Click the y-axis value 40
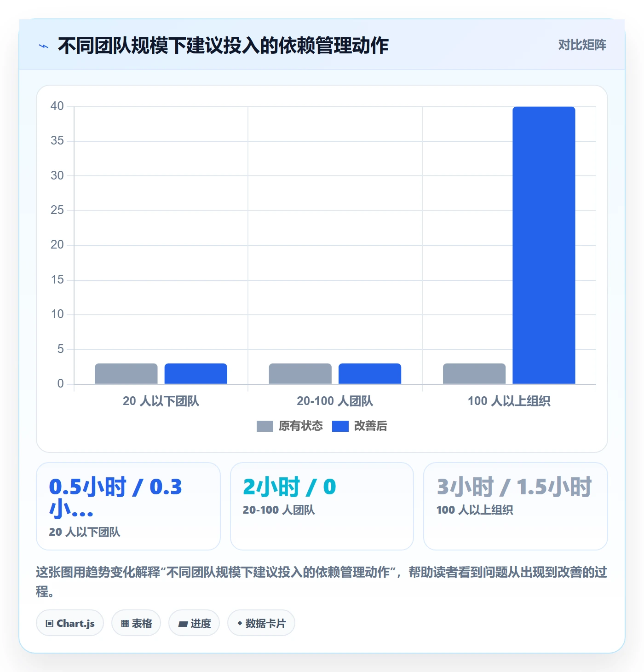This screenshot has width=644, height=672. 57,106
